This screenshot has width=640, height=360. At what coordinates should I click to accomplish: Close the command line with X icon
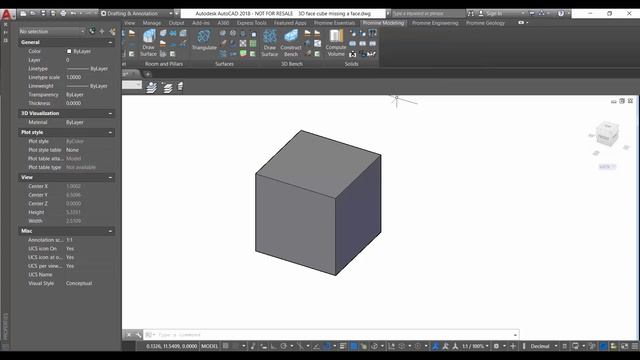tap(129, 335)
